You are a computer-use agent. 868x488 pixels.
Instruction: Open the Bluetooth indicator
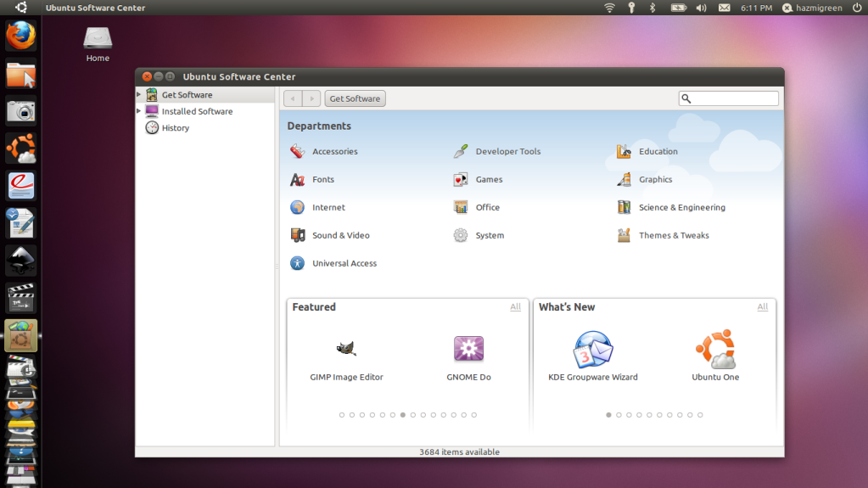[652, 8]
